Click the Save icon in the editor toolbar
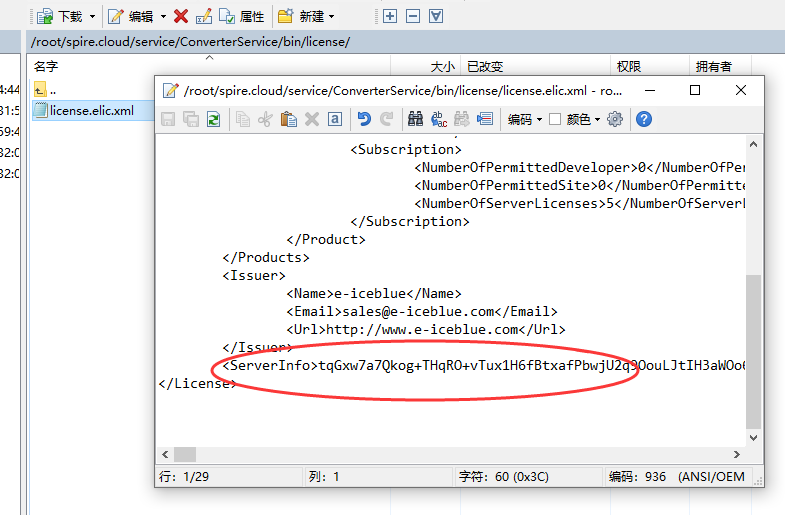Viewport: 785px width, 515px height. point(168,119)
